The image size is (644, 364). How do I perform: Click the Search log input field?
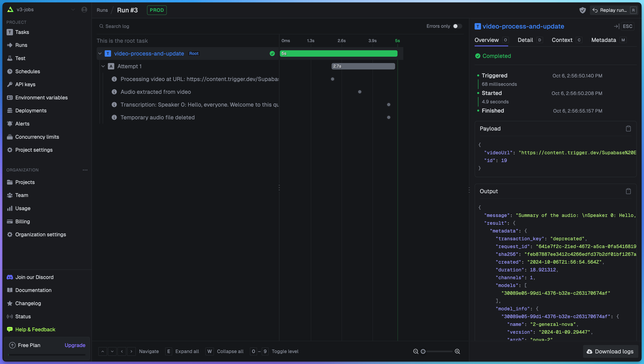click(x=117, y=26)
